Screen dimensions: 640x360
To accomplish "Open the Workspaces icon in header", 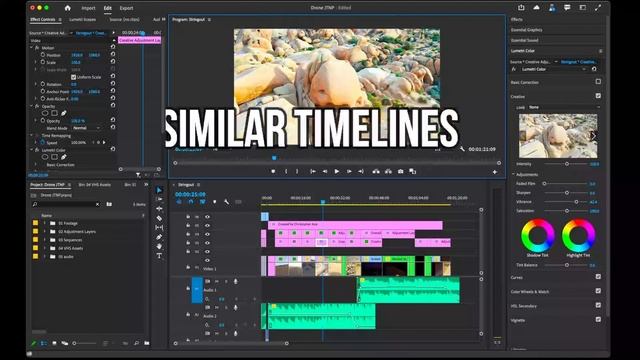I will point(582,8).
